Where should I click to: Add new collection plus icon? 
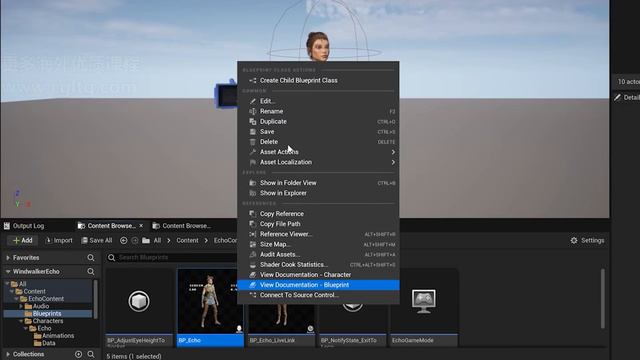point(78,354)
